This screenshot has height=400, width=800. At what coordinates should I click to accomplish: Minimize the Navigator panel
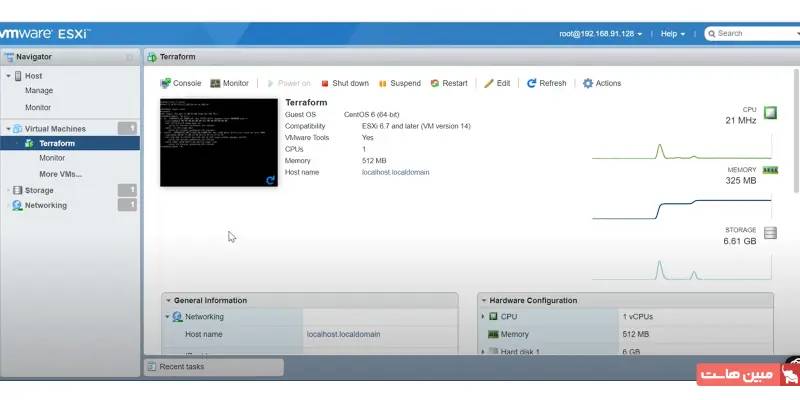pos(130,57)
